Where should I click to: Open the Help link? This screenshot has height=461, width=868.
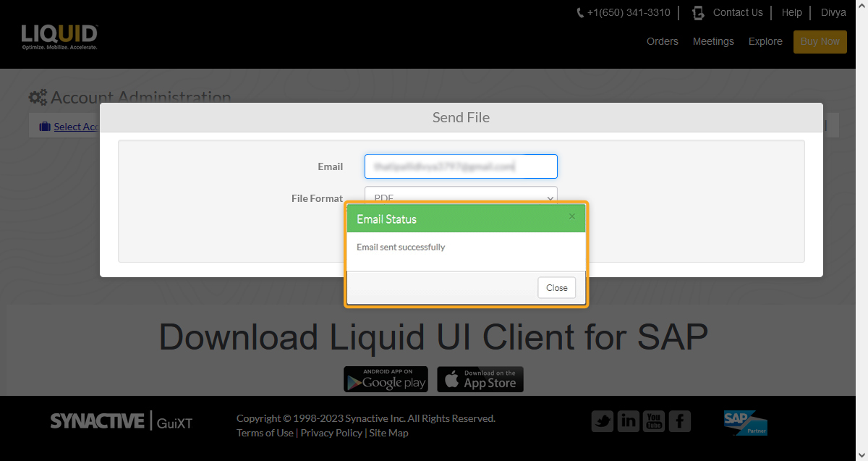tap(792, 12)
